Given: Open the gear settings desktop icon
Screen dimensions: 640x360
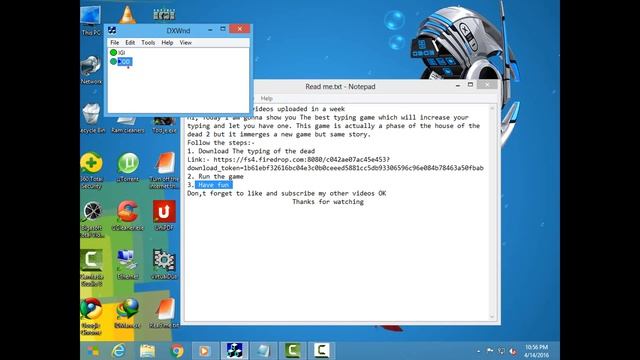Looking at the screenshot, I should click(164, 264).
